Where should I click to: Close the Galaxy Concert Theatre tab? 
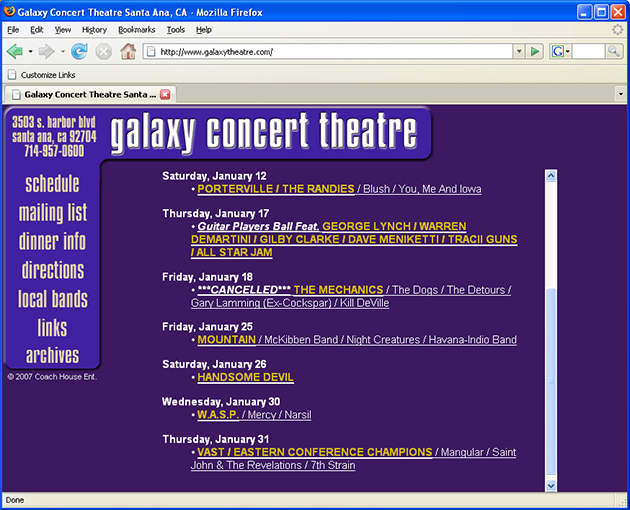coord(165,95)
